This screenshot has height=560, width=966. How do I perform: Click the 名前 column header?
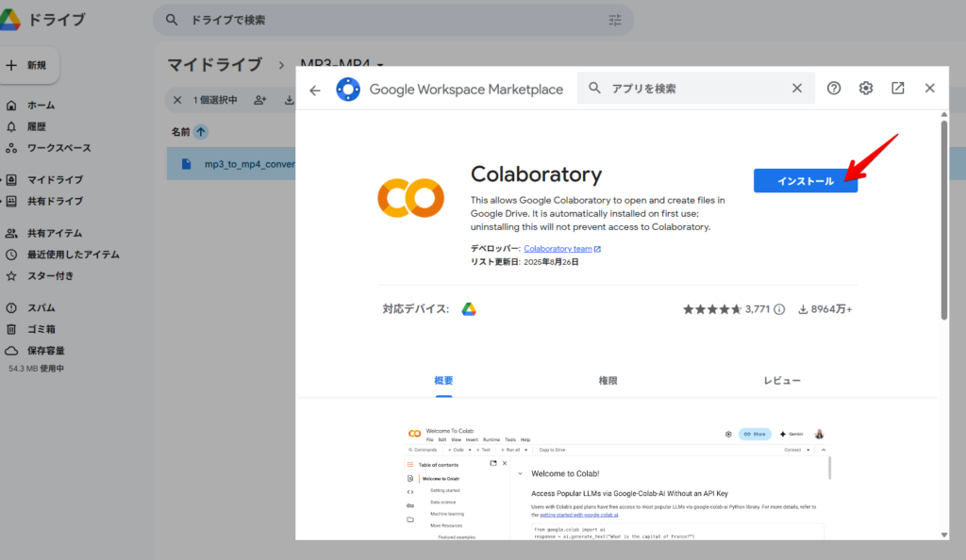pyautogui.click(x=180, y=132)
